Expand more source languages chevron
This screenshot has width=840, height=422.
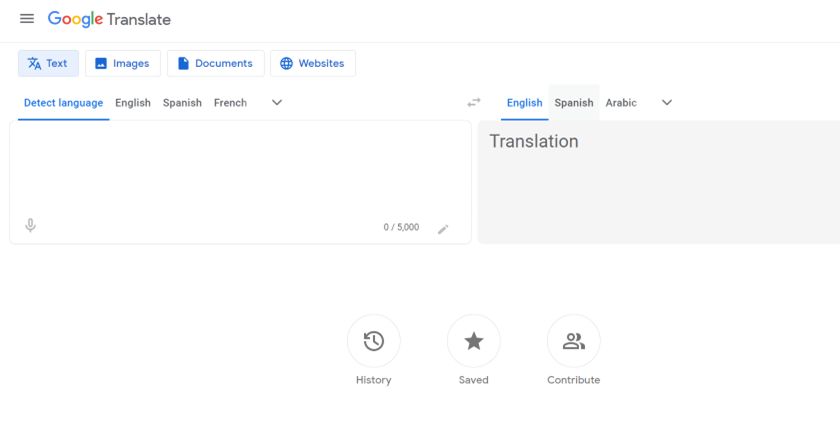tap(277, 102)
